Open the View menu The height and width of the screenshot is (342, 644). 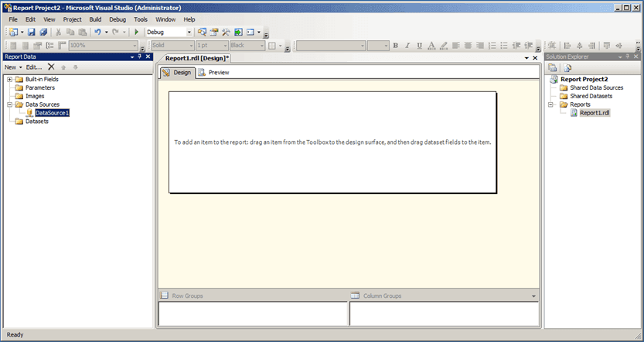tap(49, 19)
